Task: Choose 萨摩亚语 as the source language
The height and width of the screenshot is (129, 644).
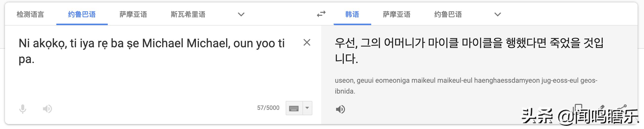Action: 133,15
